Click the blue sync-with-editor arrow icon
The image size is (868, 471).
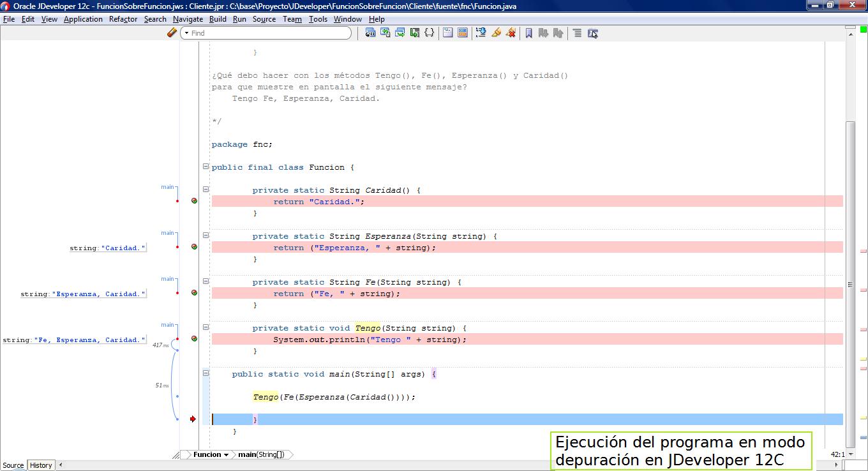pos(481,33)
